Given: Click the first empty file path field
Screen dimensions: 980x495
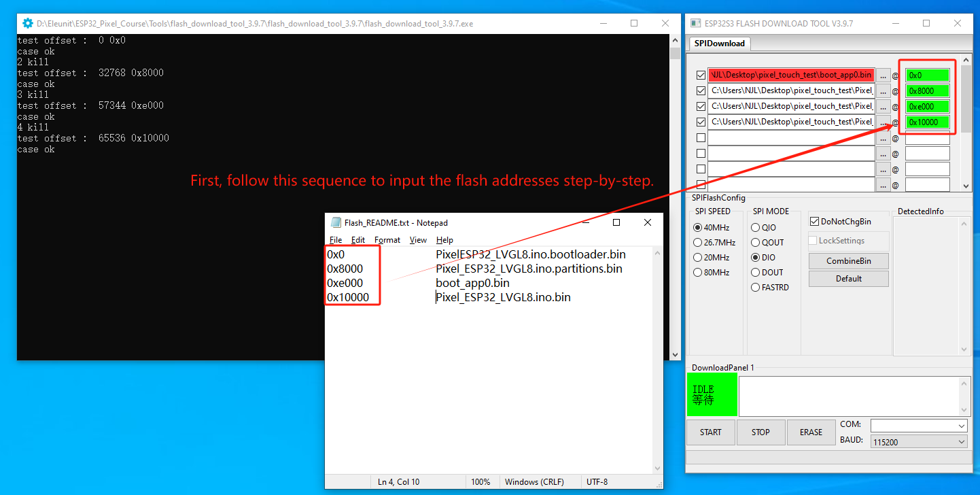Looking at the screenshot, I should [791, 137].
